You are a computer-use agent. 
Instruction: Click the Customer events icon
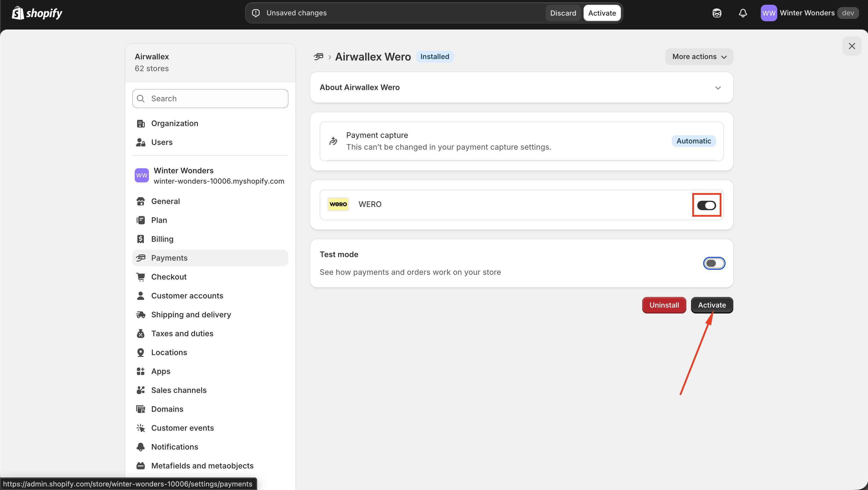tap(141, 428)
